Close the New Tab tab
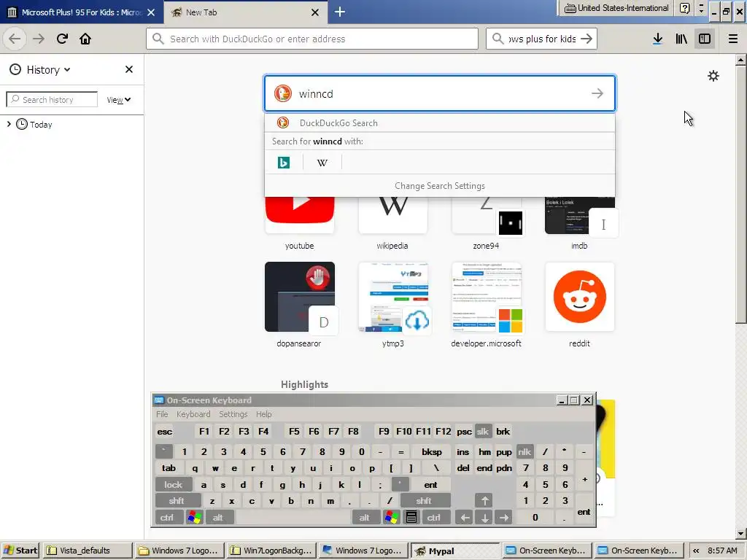This screenshot has height=560, width=747. click(x=315, y=12)
